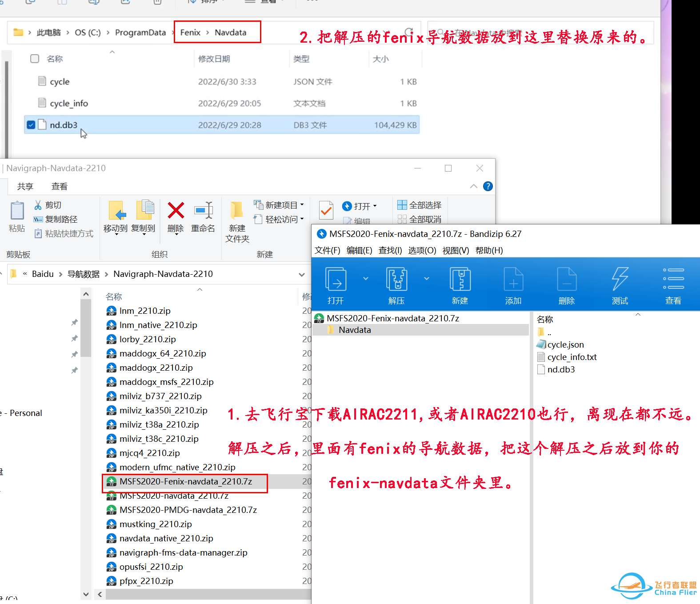Toggle the select-all checkbox beside 名称 header
This screenshot has height=604, width=700.
pyautogui.click(x=35, y=59)
